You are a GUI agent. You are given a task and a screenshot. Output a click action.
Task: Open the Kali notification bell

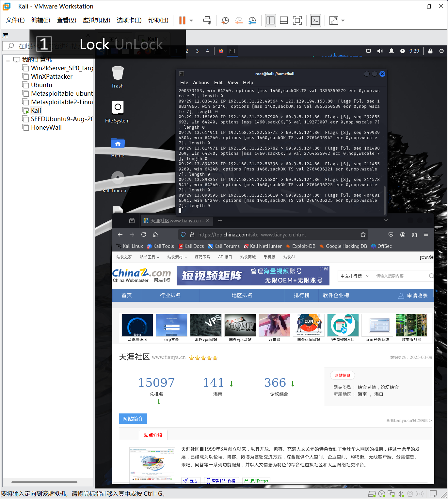(391, 51)
